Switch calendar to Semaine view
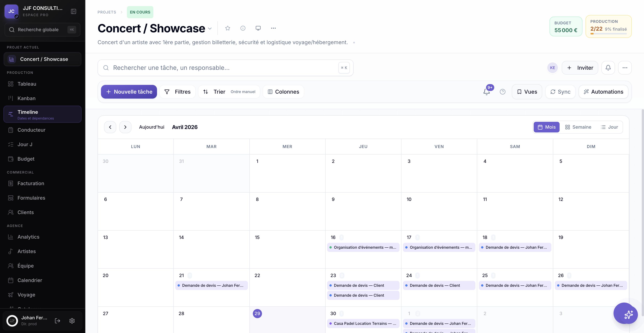 pos(578,127)
